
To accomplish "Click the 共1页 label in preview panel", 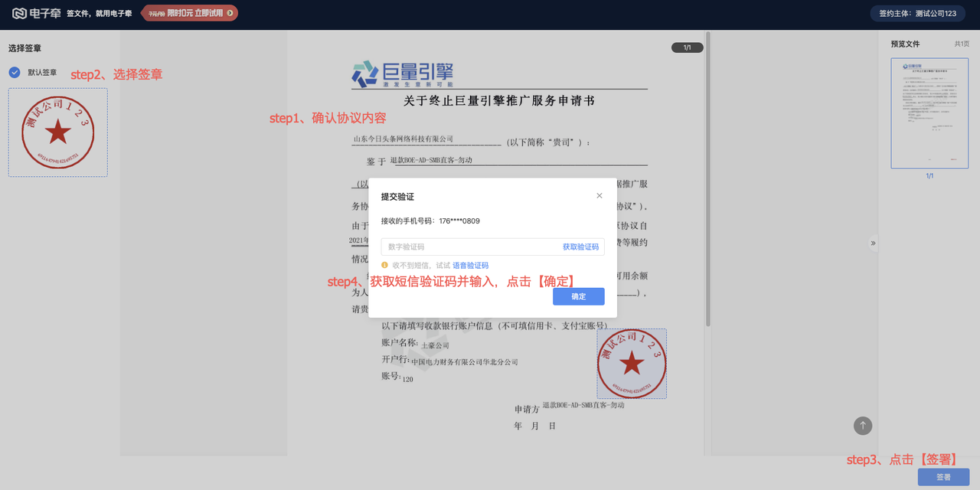I will (x=962, y=44).
